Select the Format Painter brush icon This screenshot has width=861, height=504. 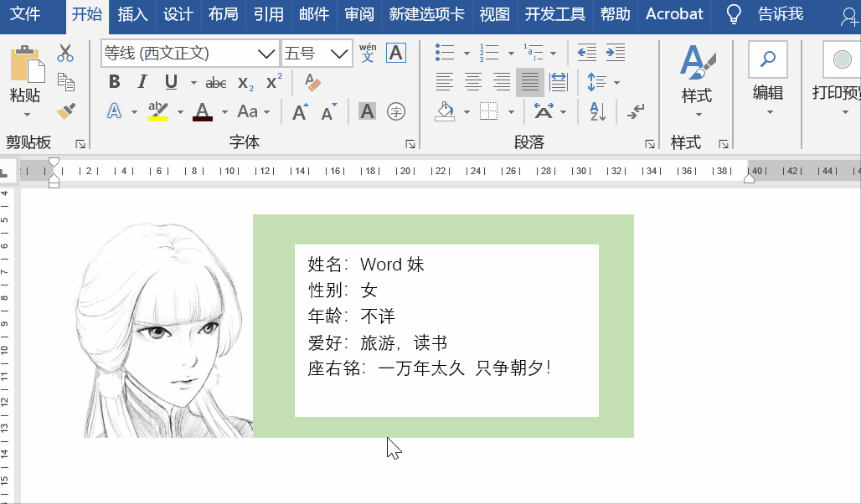click(x=66, y=111)
